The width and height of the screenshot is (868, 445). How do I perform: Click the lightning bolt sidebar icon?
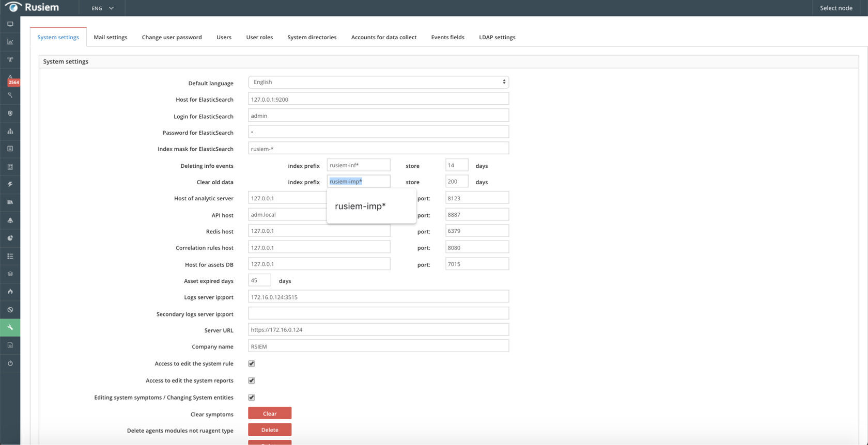10,184
